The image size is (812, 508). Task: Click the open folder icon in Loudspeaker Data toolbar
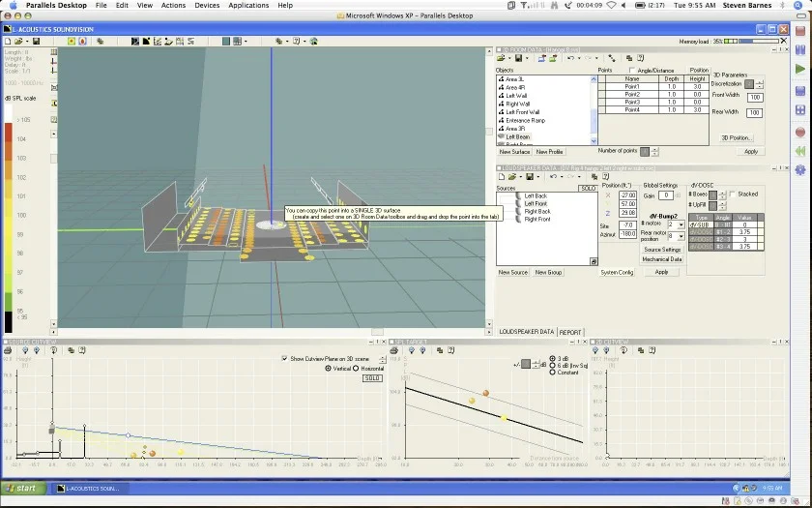click(511, 177)
